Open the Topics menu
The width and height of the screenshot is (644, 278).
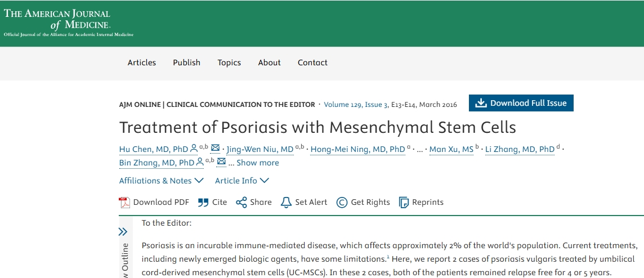click(229, 62)
